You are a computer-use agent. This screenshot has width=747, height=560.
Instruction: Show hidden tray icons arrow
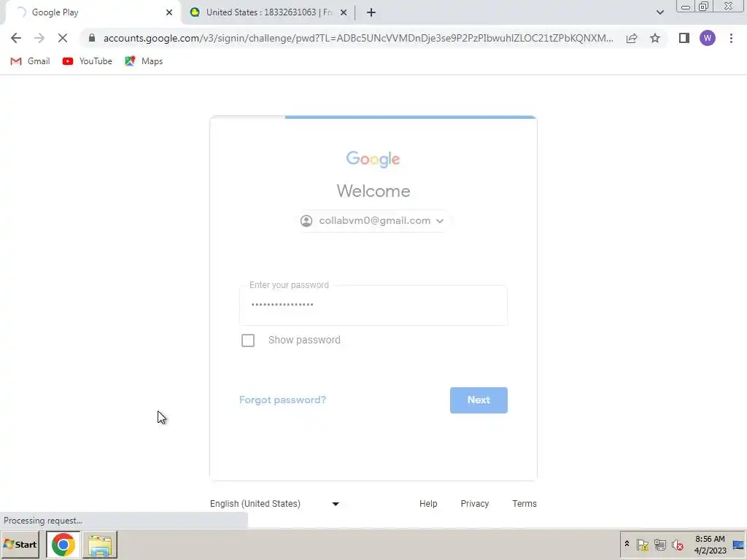(x=627, y=544)
